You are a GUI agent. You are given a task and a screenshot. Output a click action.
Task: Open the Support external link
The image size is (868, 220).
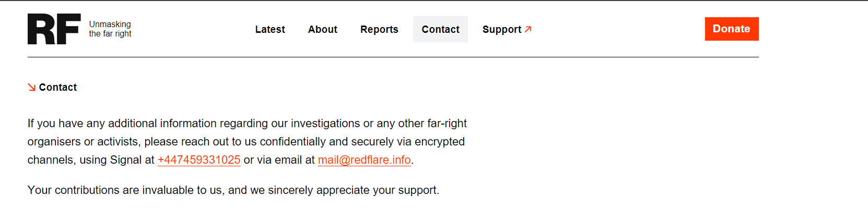coord(502,29)
